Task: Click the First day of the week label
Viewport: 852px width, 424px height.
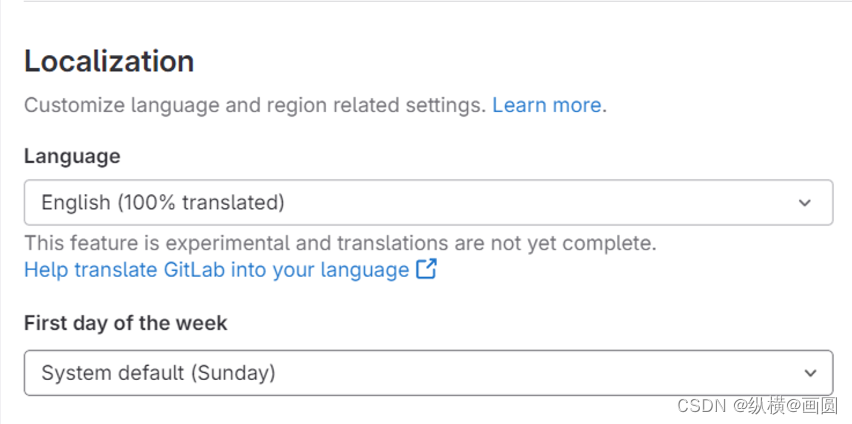Action: point(126,323)
